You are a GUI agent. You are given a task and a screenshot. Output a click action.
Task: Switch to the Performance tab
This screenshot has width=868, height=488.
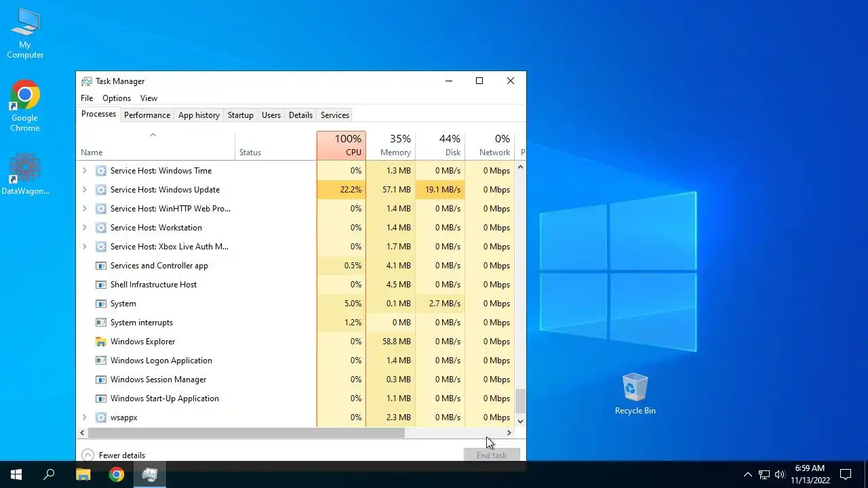147,115
